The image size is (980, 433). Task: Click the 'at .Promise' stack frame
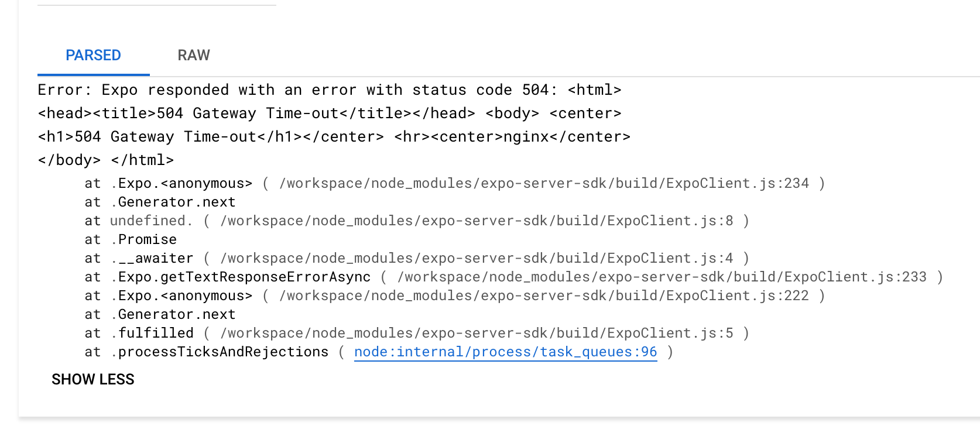(131, 239)
